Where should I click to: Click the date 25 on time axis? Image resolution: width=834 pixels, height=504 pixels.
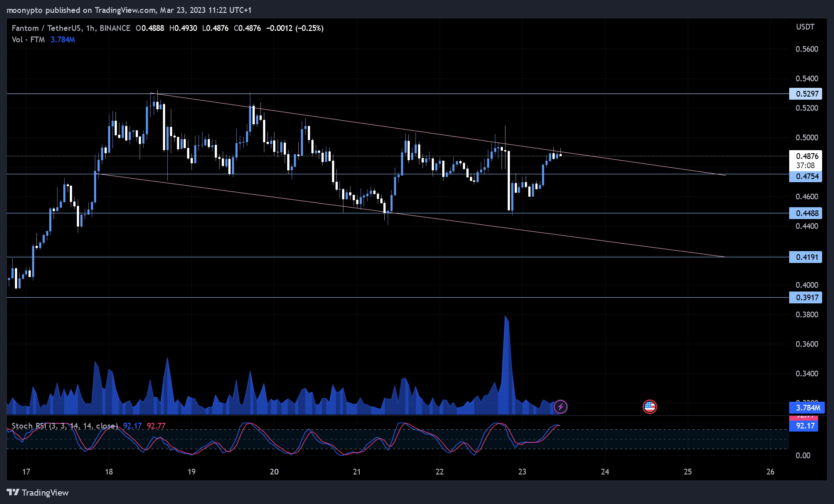tap(688, 472)
